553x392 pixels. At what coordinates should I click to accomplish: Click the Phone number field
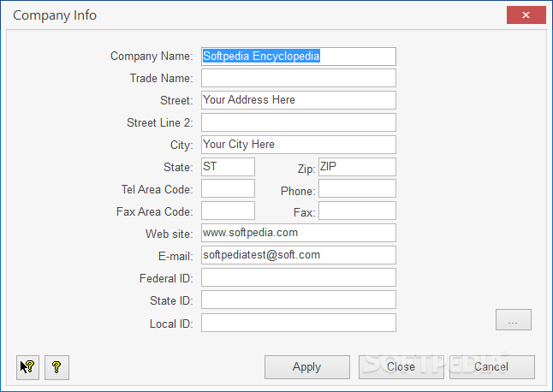point(357,188)
